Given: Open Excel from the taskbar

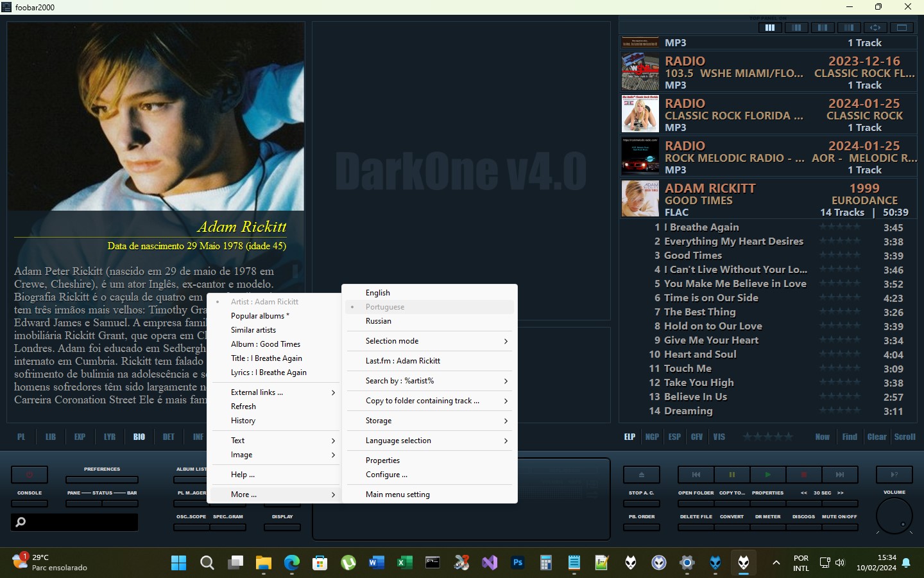Looking at the screenshot, I should tap(404, 563).
